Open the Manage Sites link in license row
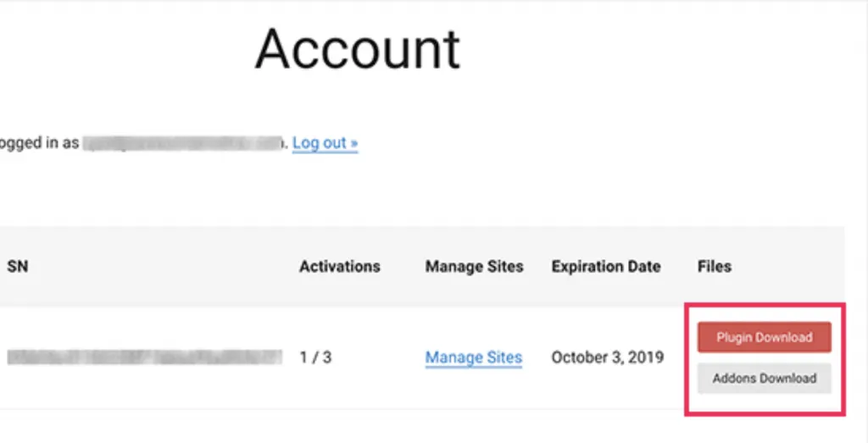 [473, 357]
